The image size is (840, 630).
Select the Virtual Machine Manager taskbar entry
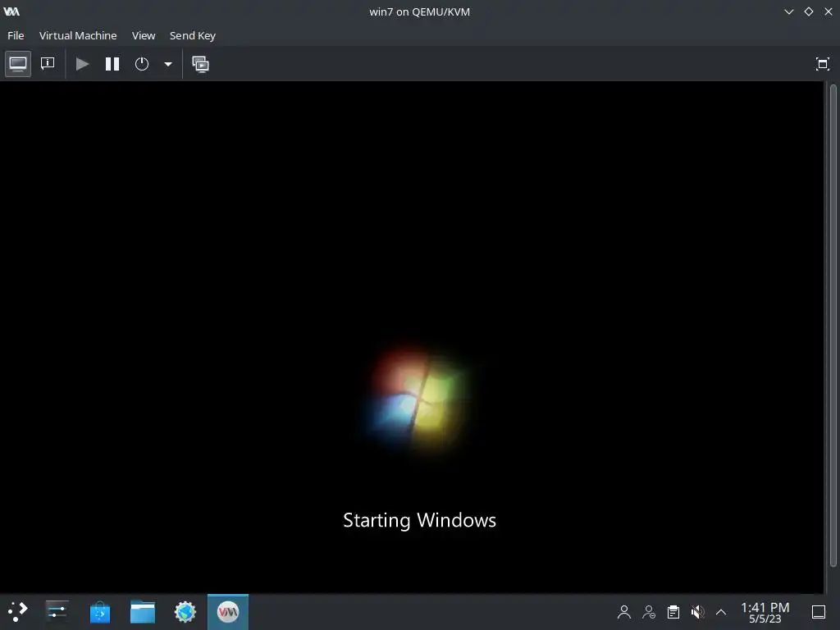point(228,612)
